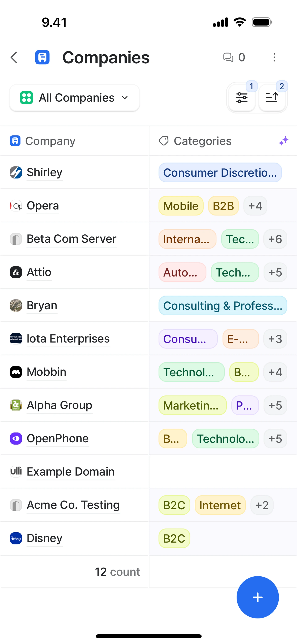Viewport: 297px width, 644px height.
Task: Tap the back arrow icon
Action: [x=14, y=58]
